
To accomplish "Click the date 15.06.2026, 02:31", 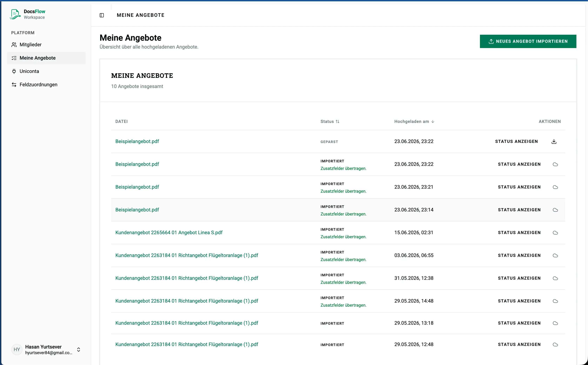I will point(414,232).
